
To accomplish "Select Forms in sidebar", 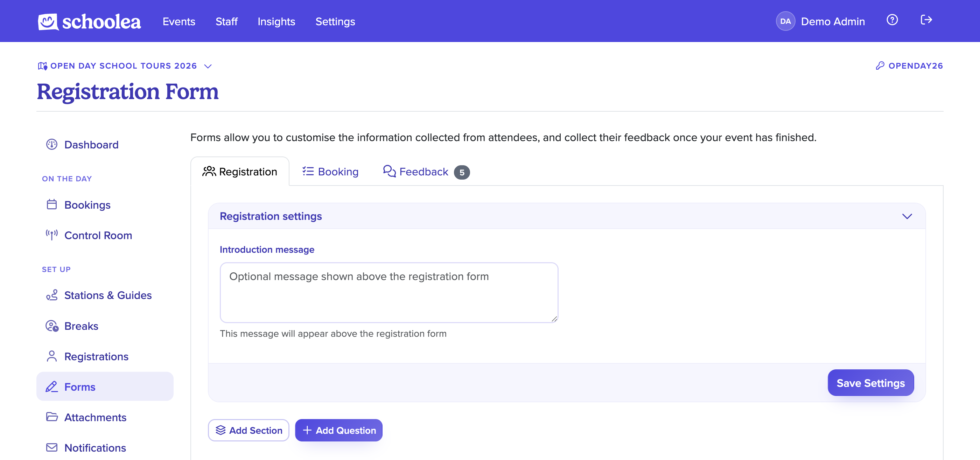I will (105, 386).
